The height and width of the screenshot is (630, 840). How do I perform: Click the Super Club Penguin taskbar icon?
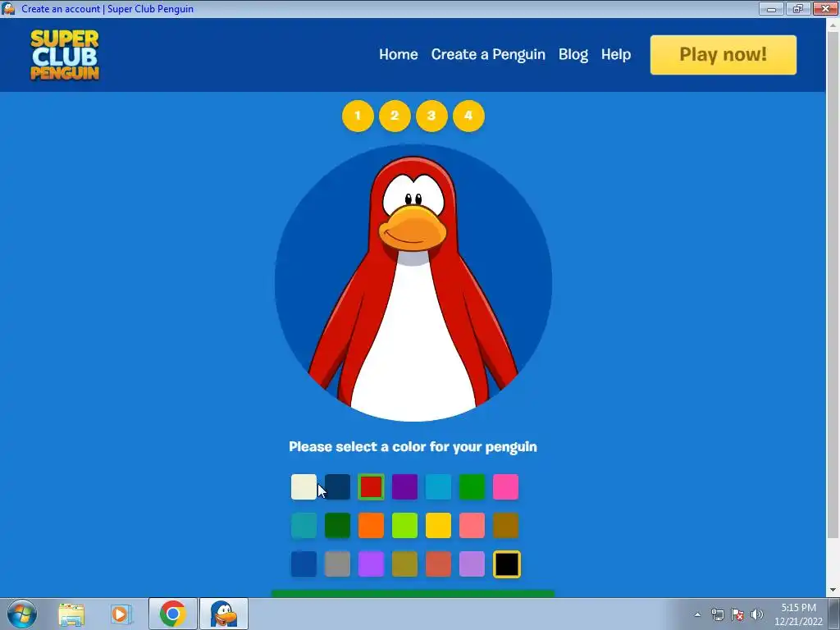[x=224, y=614]
